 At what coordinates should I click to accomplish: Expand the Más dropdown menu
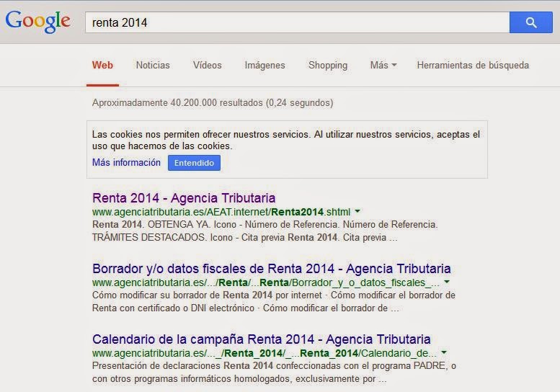click(383, 66)
